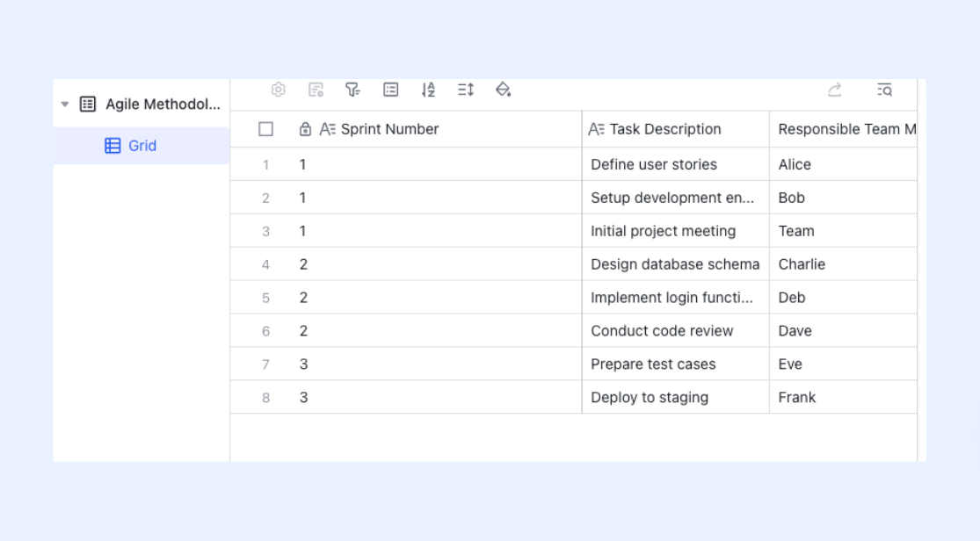Open the A-Z sort icon
This screenshot has width=980, height=541.
(428, 90)
